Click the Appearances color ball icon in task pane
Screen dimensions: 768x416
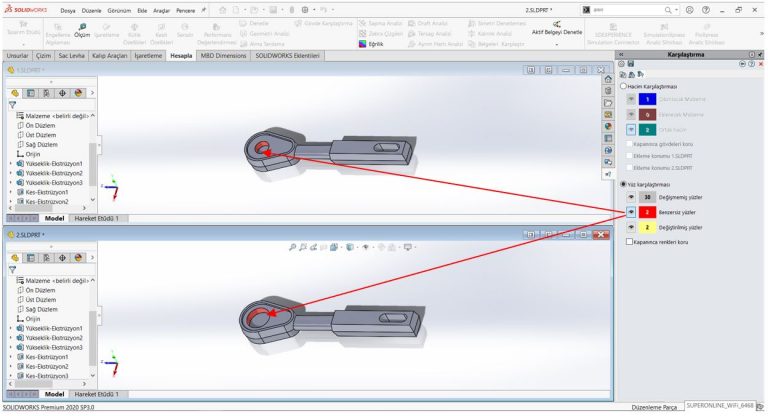pyautogui.click(x=608, y=126)
